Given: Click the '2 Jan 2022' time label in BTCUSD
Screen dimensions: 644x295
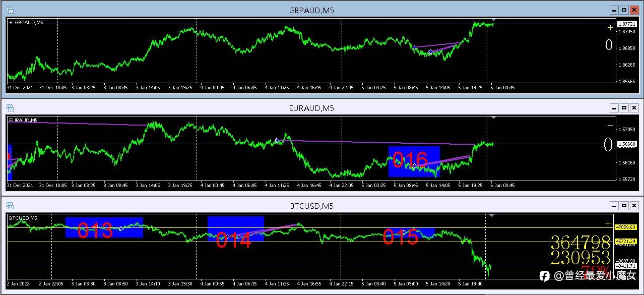Looking at the screenshot, I should point(19,283).
